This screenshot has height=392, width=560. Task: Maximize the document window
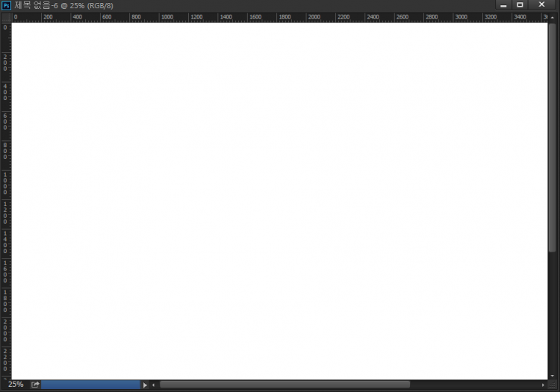pyautogui.click(x=520, y=4)
